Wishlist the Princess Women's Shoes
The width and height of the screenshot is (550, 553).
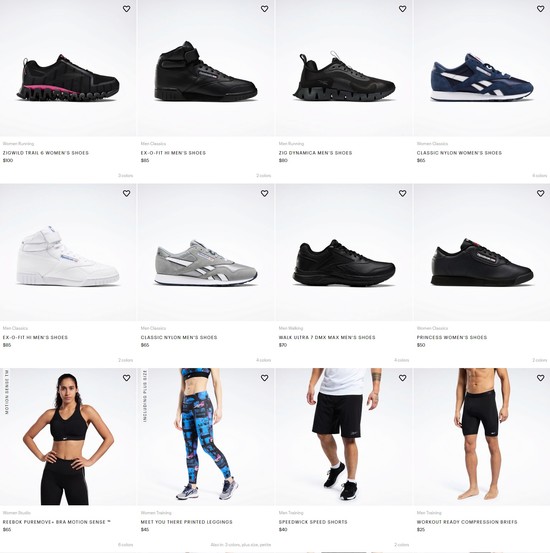pyautogui.click(x=540, y=193)
